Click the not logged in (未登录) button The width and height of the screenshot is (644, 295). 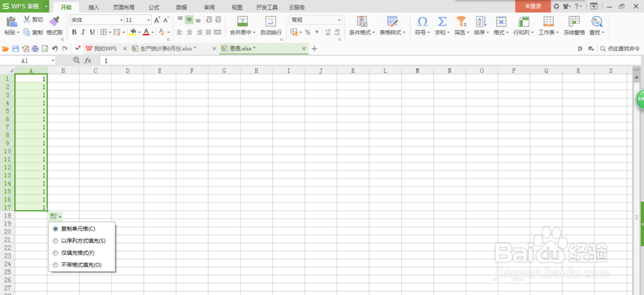pyautogui.click(x=533, y=6)
